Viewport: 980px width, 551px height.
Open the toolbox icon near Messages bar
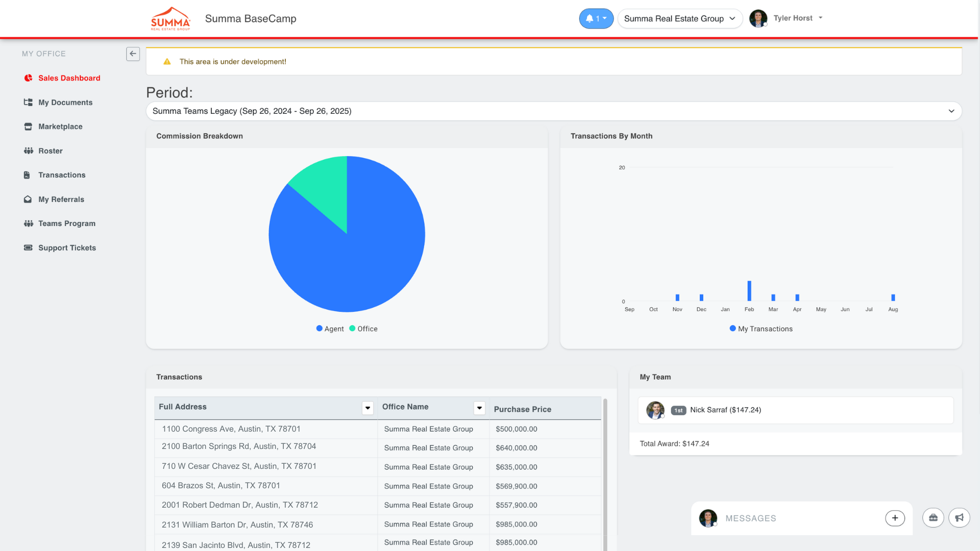[933, 517]
